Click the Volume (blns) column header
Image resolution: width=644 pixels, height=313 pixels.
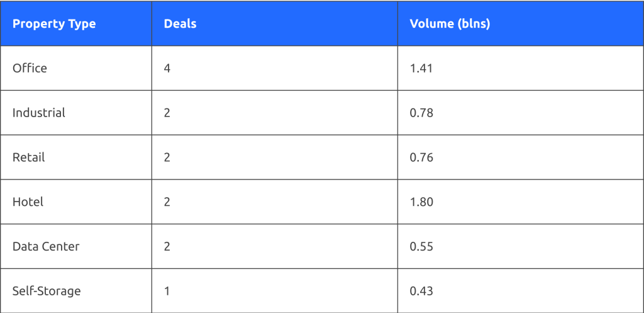[450, 24]
